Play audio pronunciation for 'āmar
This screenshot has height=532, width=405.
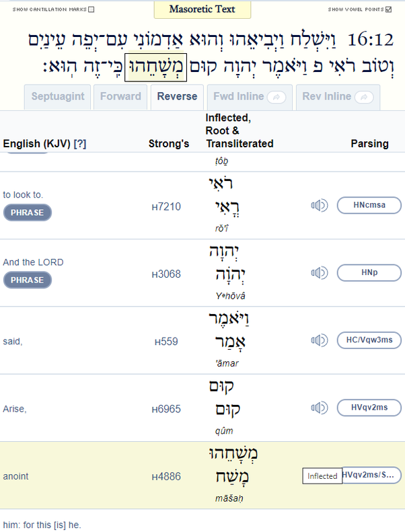320,340
